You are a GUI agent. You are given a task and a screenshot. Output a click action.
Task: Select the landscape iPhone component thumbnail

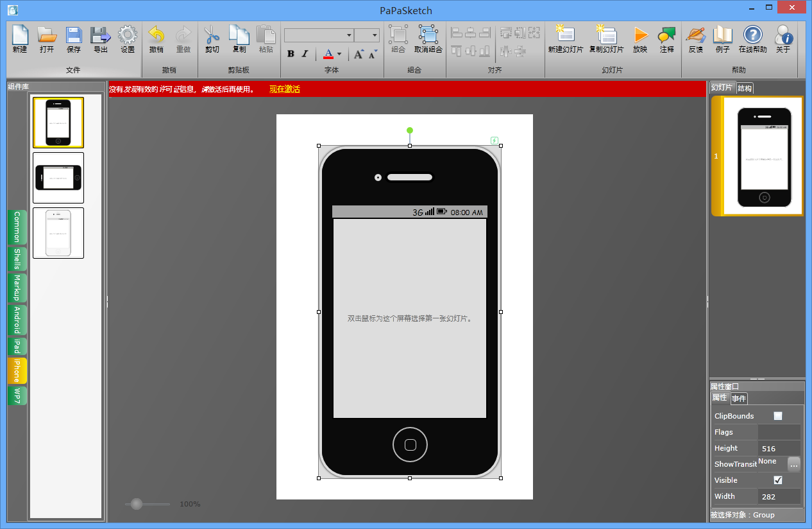tap(58, 178)
